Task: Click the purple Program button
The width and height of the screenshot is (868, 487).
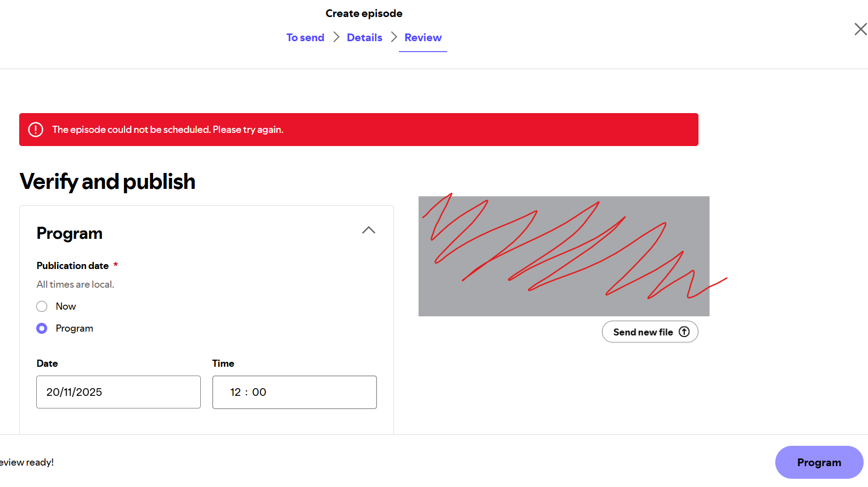Action: point(819,462)
